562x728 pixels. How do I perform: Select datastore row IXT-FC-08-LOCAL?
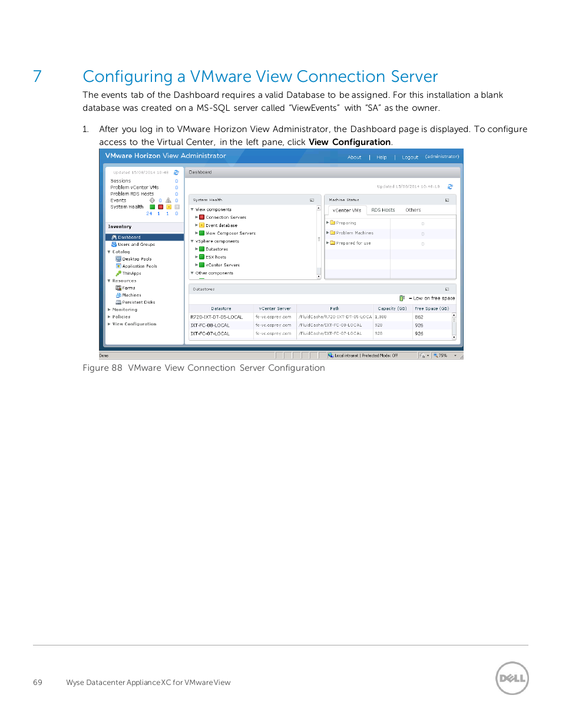320,325
